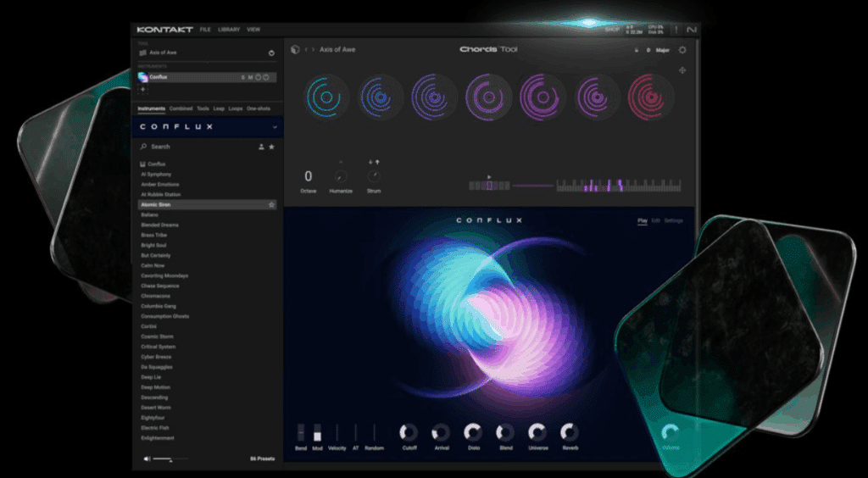
Task: Open the FILE menu
Action: pos(205,30)
